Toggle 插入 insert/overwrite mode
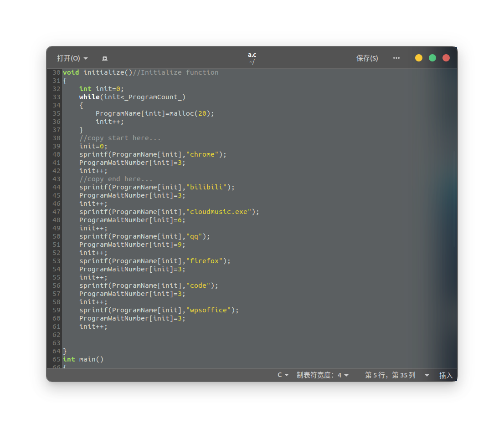This screenshot has width=504, height=428. pos(446,375)
